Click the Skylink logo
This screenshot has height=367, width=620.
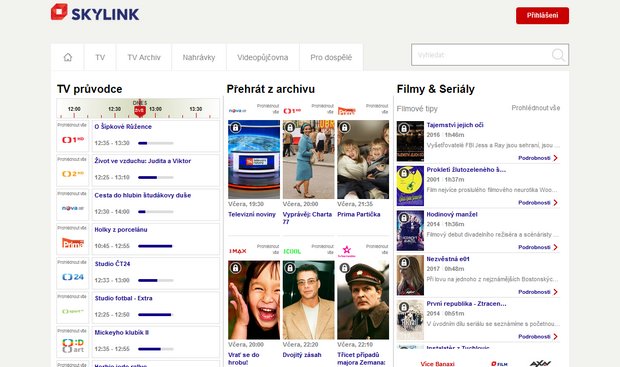[x=95, y=13]
